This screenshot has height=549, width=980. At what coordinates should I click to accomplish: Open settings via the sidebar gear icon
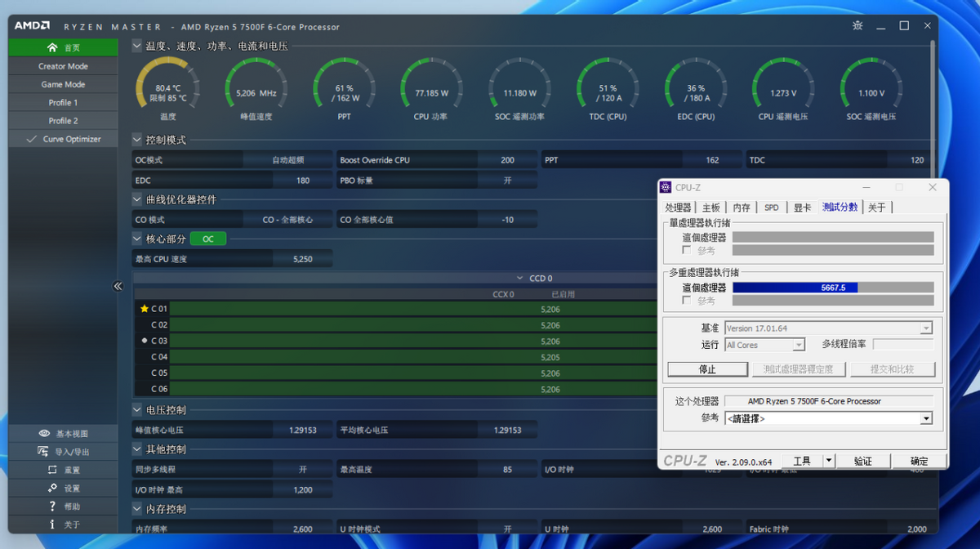pos(52,488)
